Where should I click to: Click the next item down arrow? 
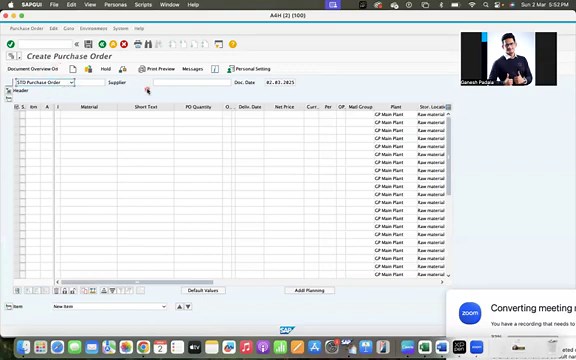click(188, 306)
